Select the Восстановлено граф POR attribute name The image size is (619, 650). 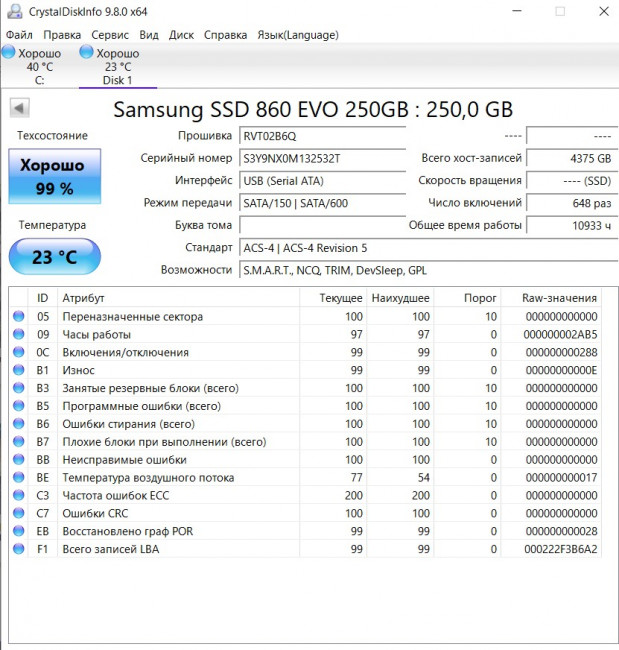coord(128,531)
